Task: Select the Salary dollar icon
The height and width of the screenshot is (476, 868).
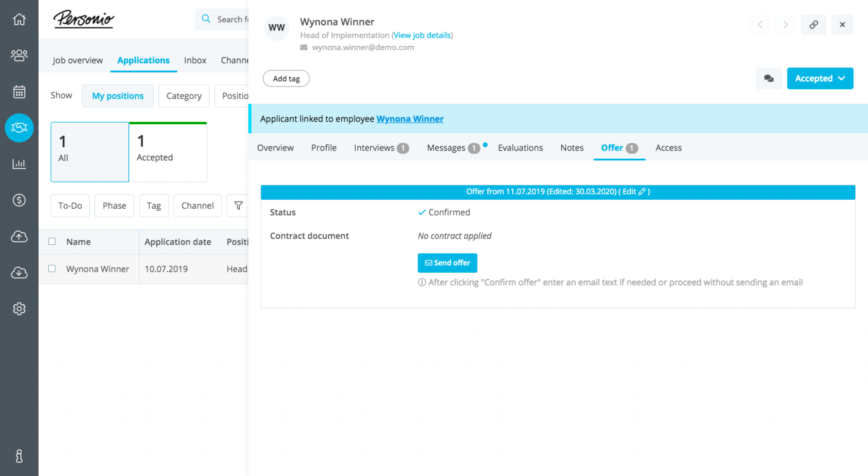Action: (19, 200)
